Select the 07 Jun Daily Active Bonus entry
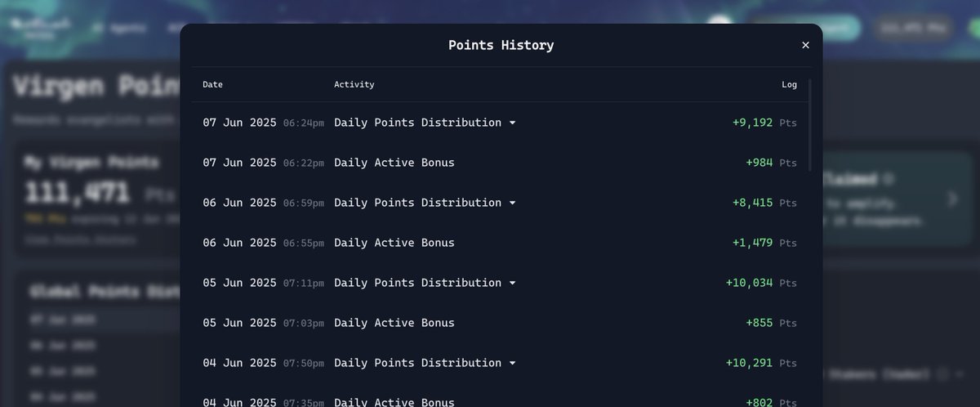Viewport: 980px width, 407px height. click(x=500, y=163)
